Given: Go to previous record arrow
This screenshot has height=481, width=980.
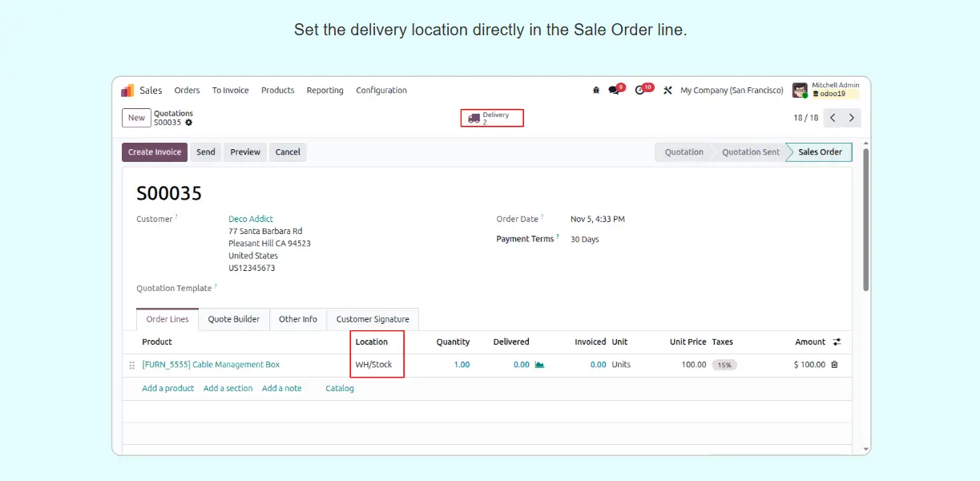Looking at the screenshot, I should [x=833, y=118].
